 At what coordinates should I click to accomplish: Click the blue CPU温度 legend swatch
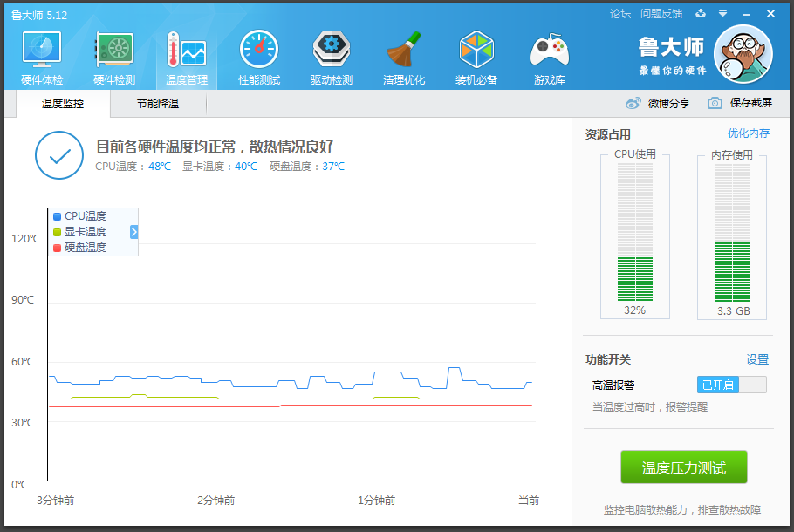pos(58,216)
